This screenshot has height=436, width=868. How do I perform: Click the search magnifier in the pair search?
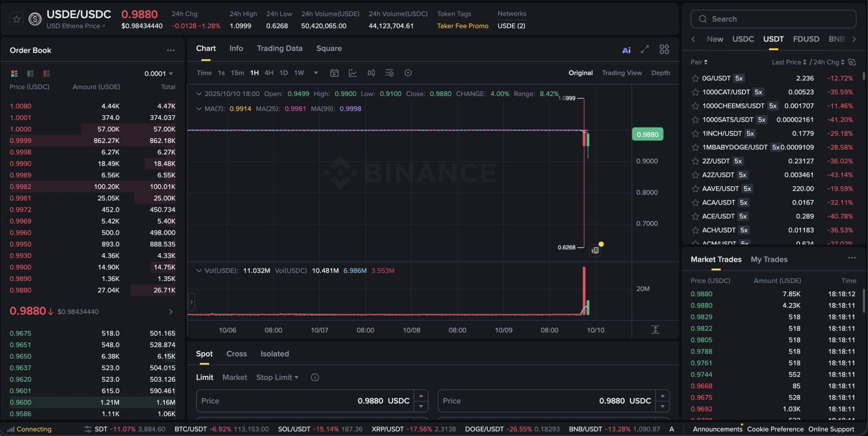tap(703, 19)
